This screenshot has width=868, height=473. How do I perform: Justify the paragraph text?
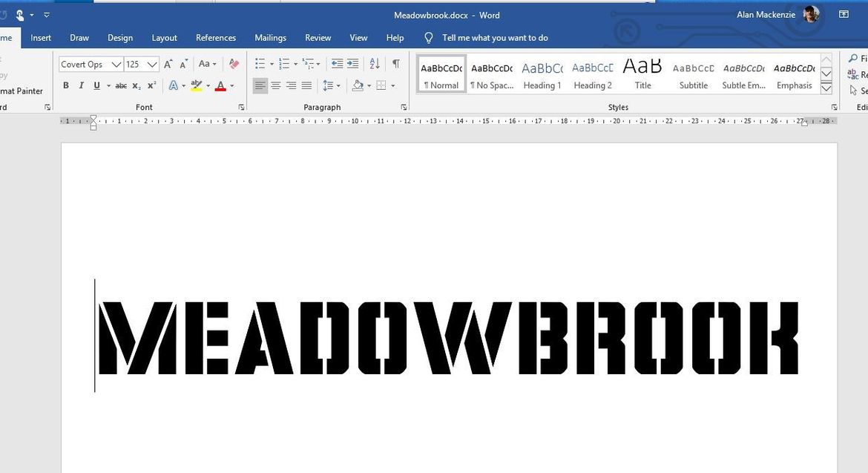pyautogui.click(x=306, y=86)
